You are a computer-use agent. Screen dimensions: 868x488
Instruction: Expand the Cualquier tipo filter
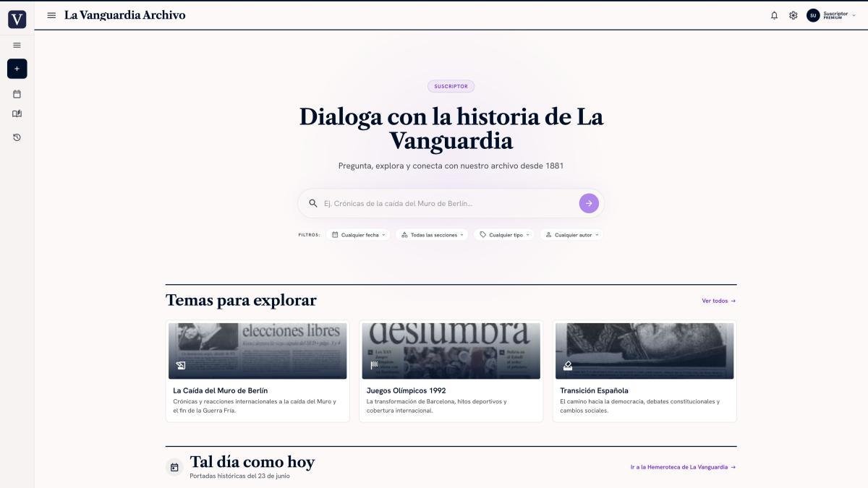click(504, 235)
